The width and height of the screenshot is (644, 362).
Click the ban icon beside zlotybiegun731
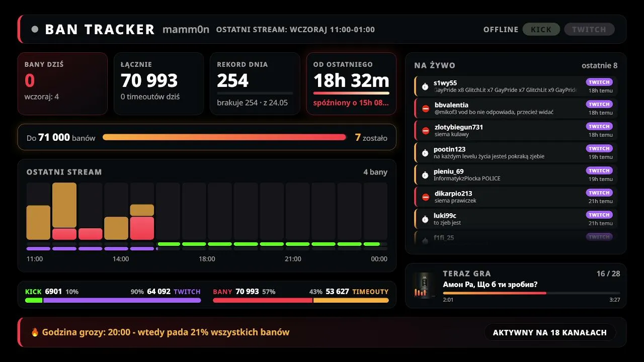click(x=426, y=131)
